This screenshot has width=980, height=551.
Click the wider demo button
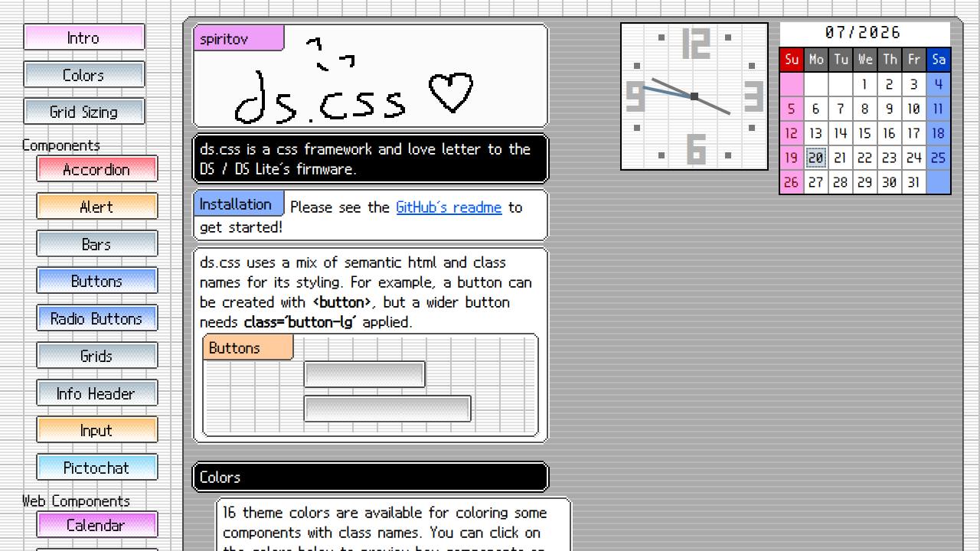pos(387,409)
